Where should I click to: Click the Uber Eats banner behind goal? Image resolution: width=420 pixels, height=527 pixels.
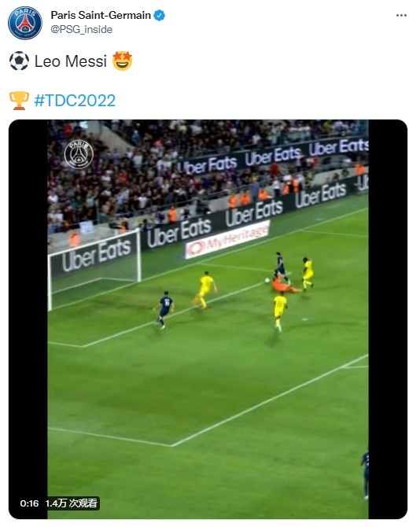pyautogui.click(x=97, y=256)
